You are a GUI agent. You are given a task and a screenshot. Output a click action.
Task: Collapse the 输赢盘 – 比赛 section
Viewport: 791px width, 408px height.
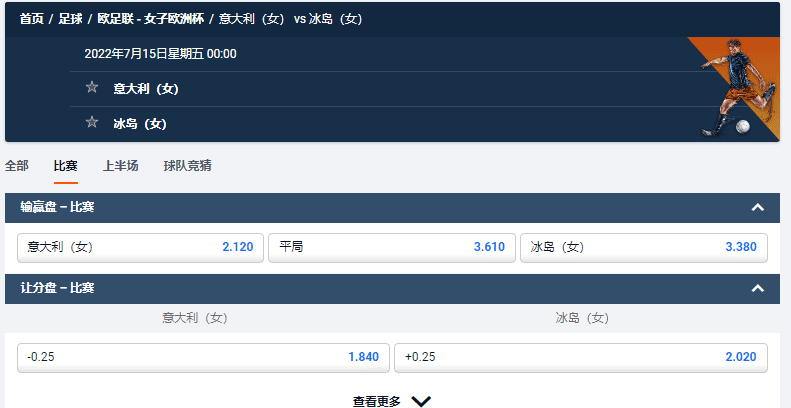[757, 207]
